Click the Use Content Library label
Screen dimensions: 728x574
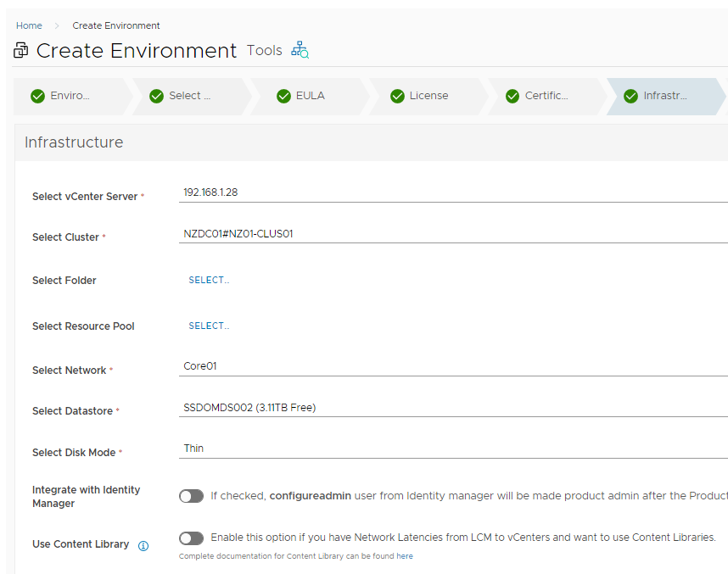click(x=81, y=544)
